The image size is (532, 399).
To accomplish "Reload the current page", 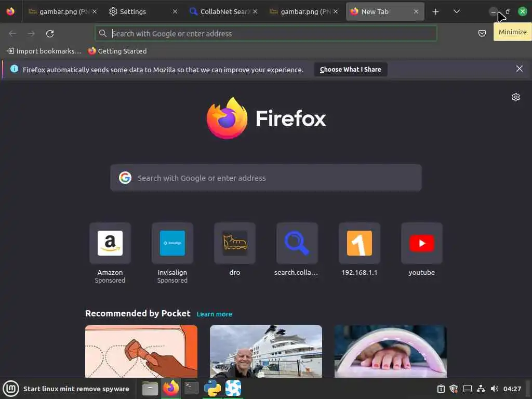I will tap(50, 34).
